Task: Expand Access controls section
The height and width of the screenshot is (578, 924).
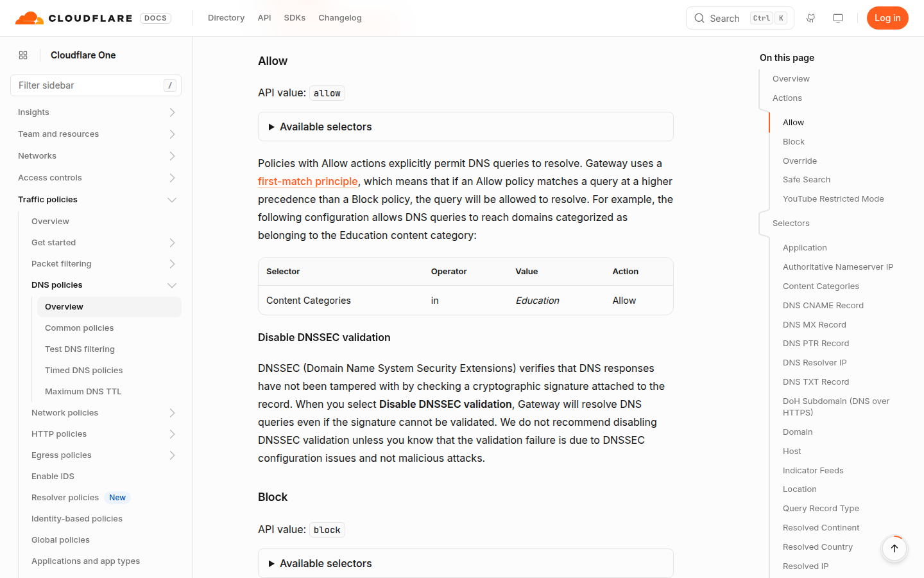Action: coord(172,178)
